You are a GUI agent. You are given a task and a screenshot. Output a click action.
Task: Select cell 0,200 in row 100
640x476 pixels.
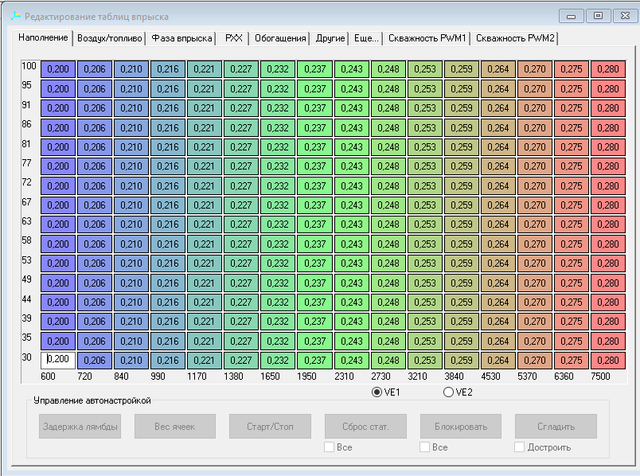coord(58,69)
